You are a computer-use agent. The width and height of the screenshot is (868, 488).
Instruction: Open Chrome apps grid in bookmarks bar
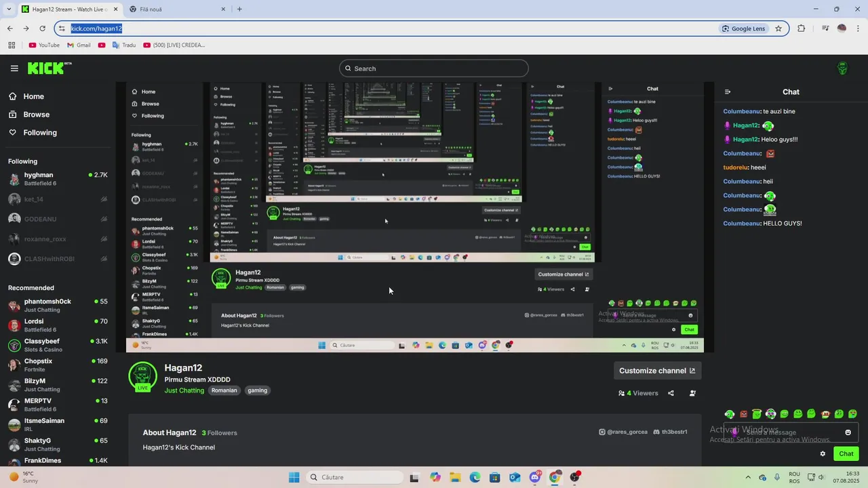click(12, 45)
